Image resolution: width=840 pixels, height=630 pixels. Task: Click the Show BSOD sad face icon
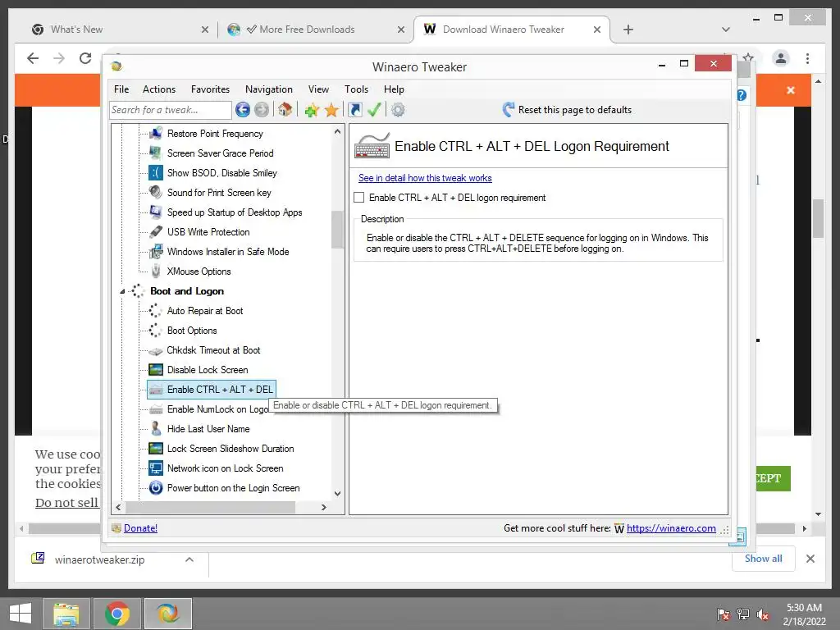coord(156,172)
